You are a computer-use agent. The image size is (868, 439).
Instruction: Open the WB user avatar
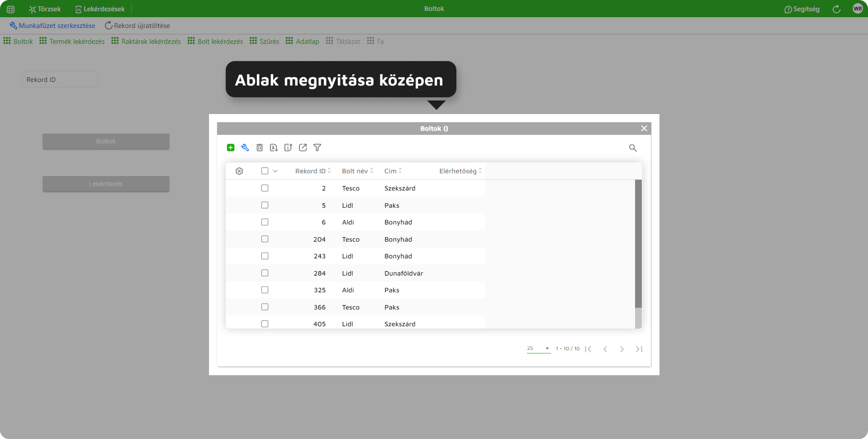pyautogui.click(x=858, y=9)
